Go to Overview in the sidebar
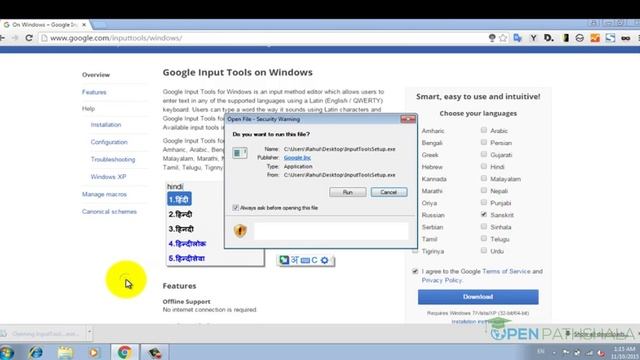 tap(96, 75)
